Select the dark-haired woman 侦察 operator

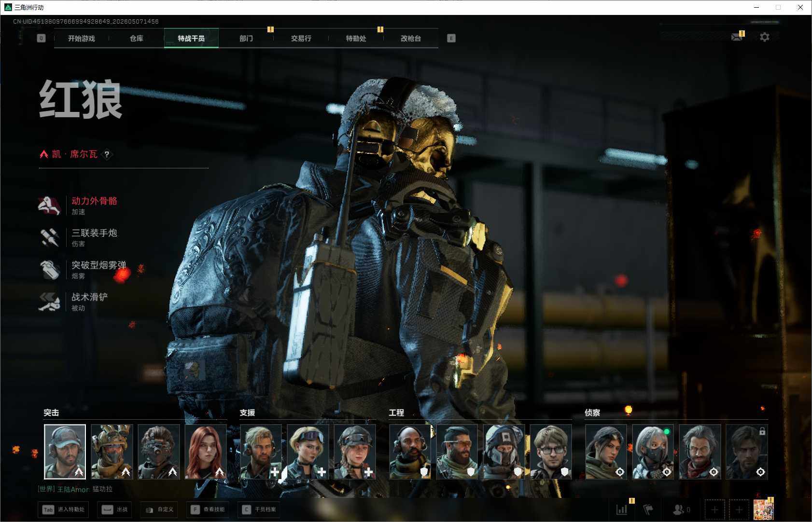click(606, 452)
